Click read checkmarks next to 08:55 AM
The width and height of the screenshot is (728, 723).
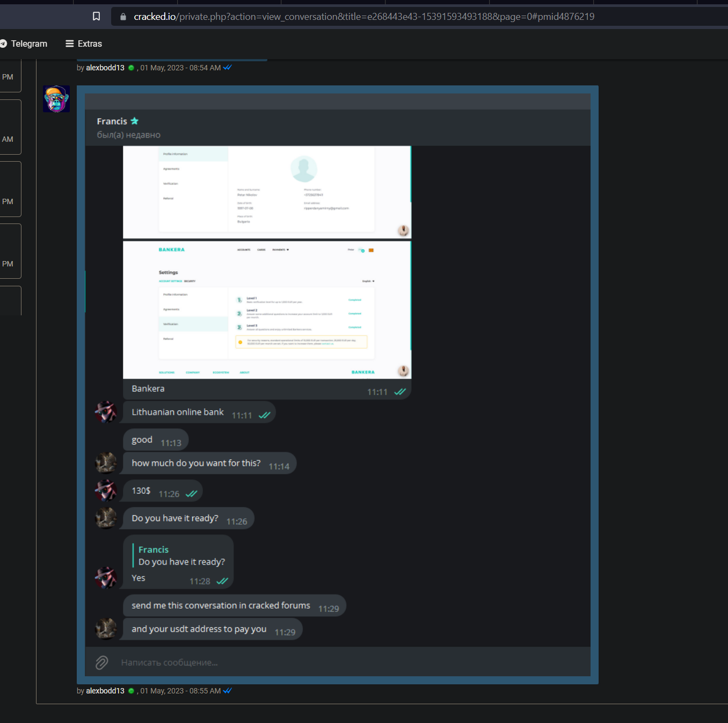[228, 691]
